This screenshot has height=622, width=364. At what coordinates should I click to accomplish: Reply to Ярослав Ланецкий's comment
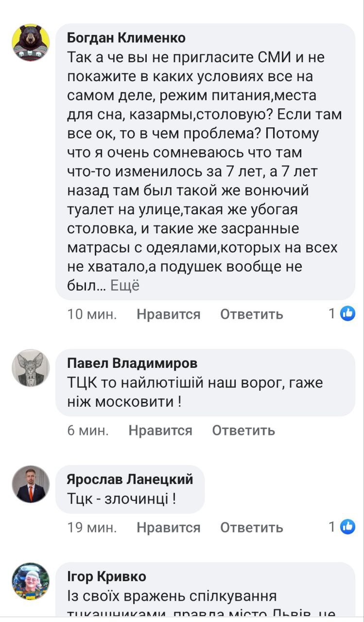(x=251, y=527)
